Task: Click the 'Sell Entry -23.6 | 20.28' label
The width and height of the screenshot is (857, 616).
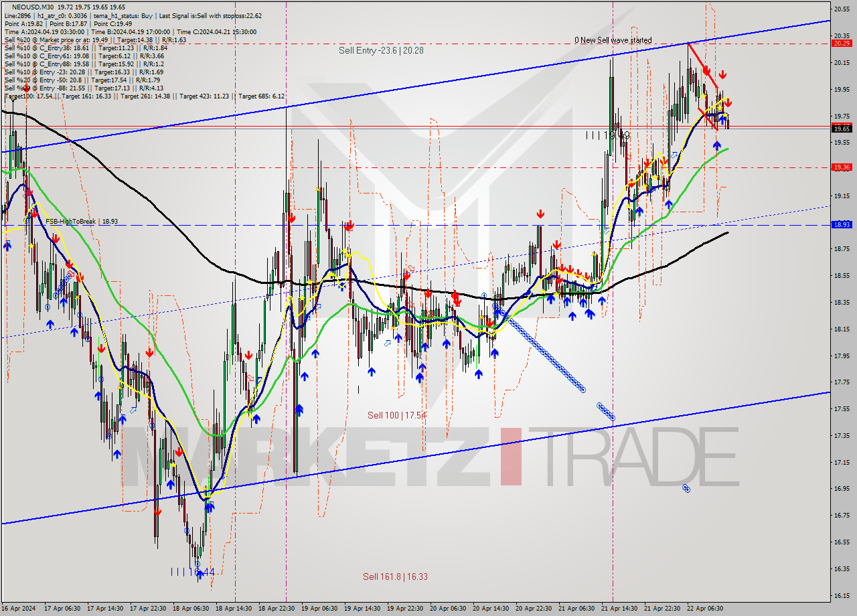Action: pyautogui.click(x=381, y=50)
